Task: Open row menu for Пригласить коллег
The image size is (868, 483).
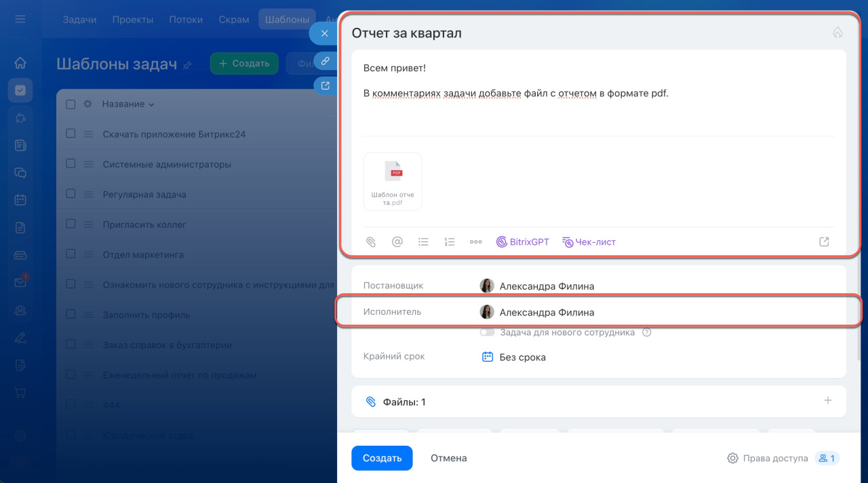Action: pos(87,224)
